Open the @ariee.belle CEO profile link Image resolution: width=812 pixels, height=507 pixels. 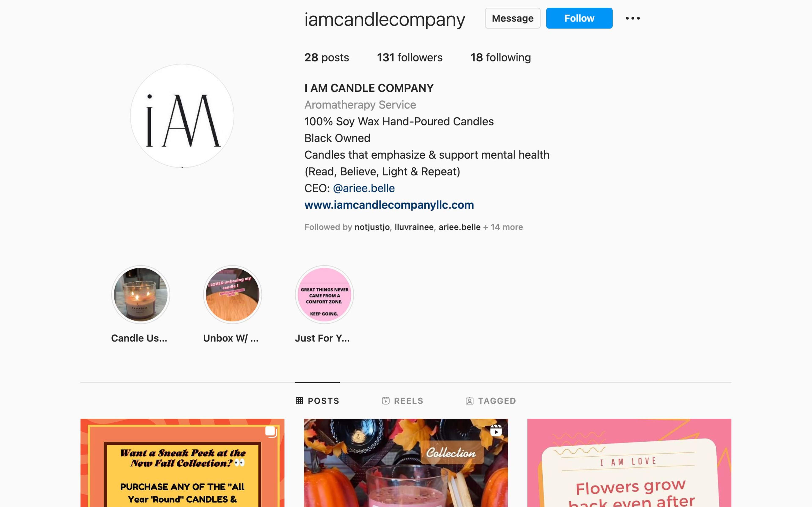click(x=364, y=188)
